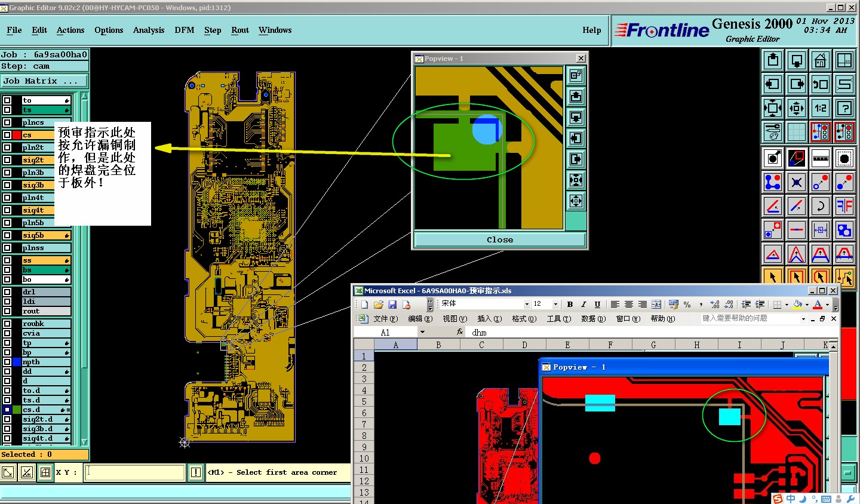Screen dimensions: 860x504
Task: Expand the Excel toolbar options chevron
Action: [836, 305]
